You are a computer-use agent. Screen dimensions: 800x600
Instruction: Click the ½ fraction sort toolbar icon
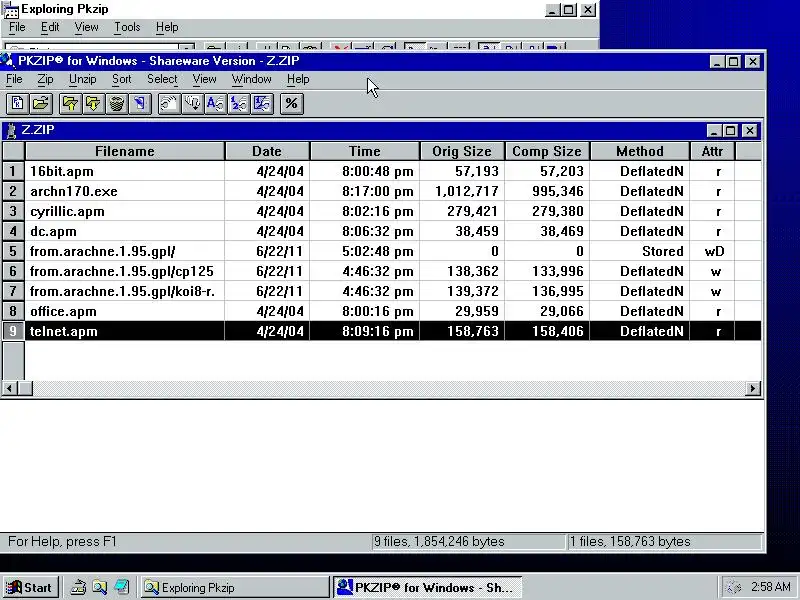click(262, 104)
